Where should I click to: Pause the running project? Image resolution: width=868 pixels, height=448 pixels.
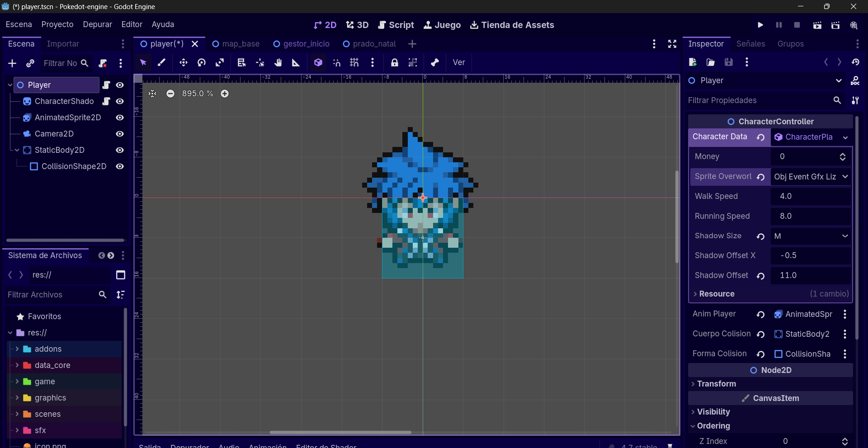[x=779, y=25]
